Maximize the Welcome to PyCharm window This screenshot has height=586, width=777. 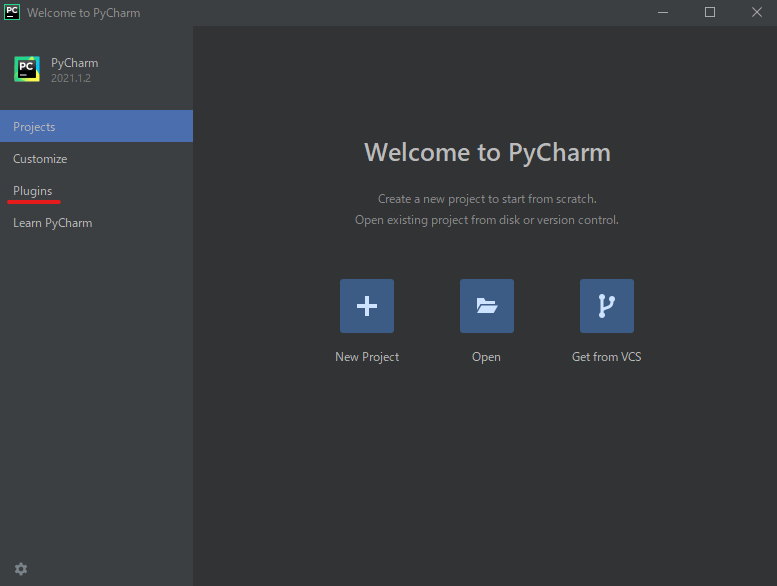[x=710, y=12]
